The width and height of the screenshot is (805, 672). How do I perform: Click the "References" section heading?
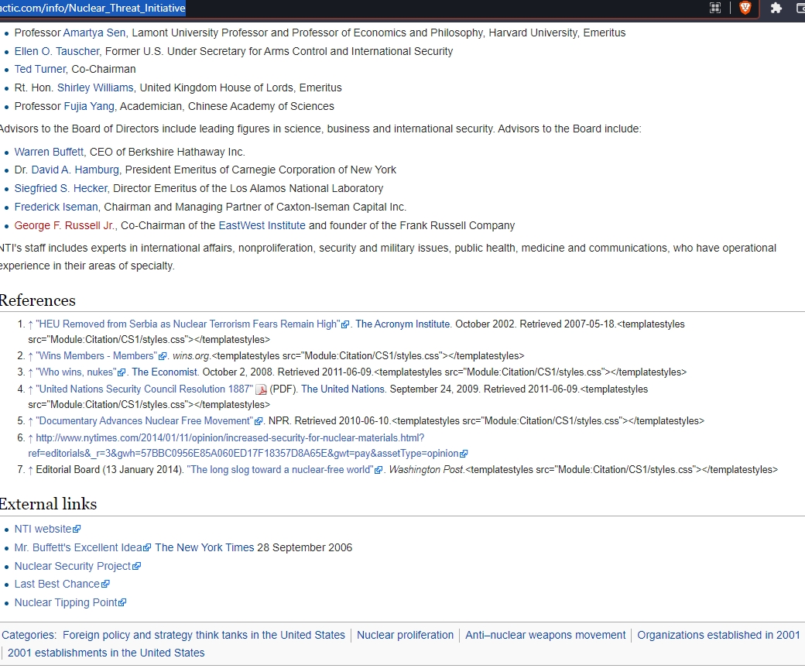coord(37,300)
